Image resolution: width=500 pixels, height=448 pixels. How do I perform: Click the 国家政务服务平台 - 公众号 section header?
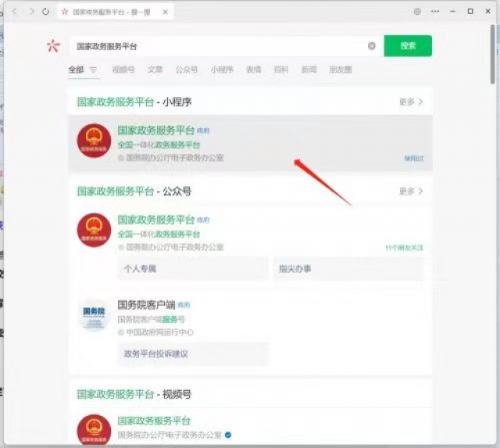coord(134,192)
